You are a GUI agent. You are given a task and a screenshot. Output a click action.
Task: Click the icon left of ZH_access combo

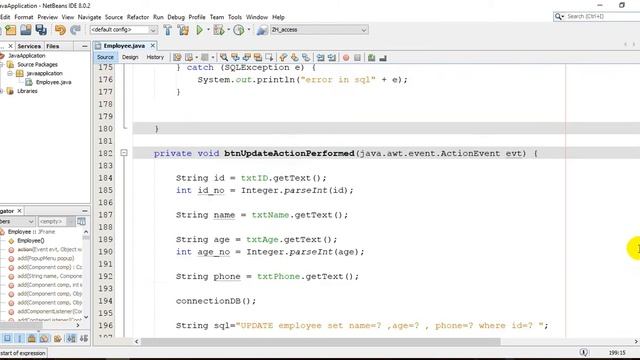click(262, 30)
